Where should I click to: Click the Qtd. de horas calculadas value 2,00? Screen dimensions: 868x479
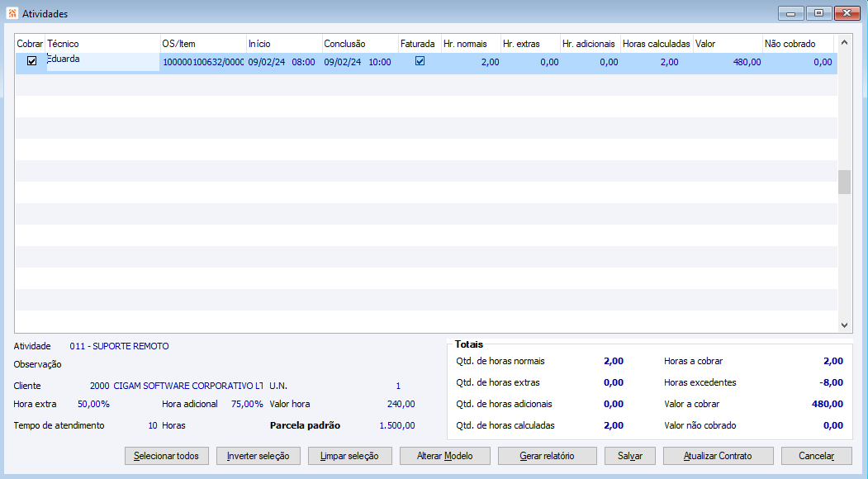[614, 426]
